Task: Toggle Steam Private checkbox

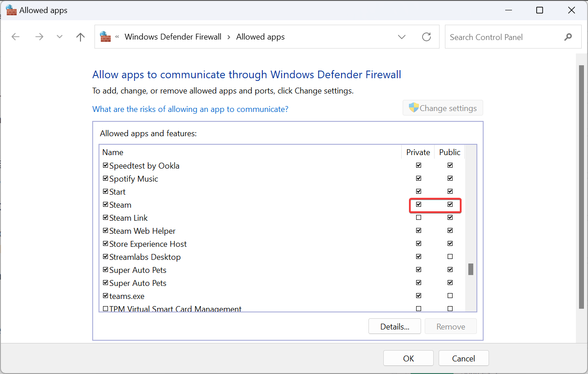Action: click(x=419, y=205)
